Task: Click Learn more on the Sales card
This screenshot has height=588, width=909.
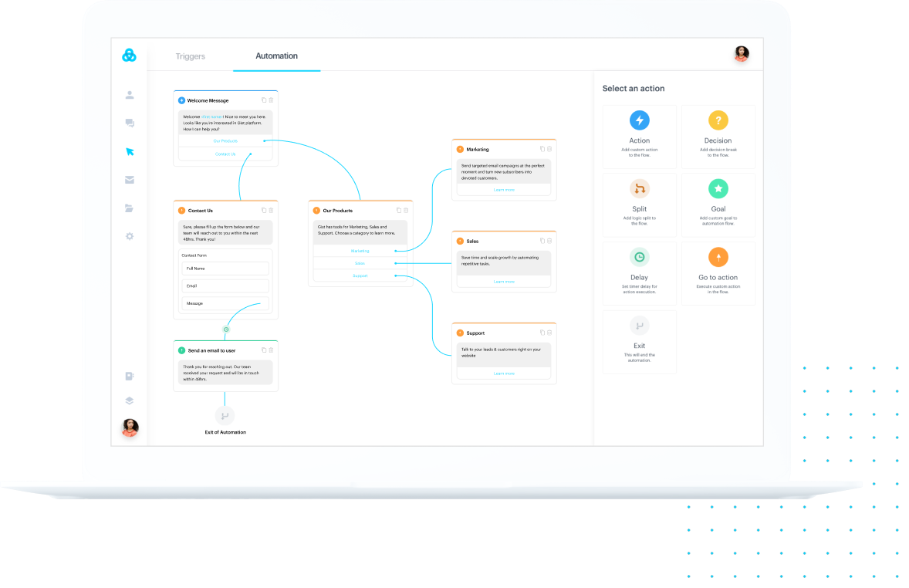Action: click(503, 281)
